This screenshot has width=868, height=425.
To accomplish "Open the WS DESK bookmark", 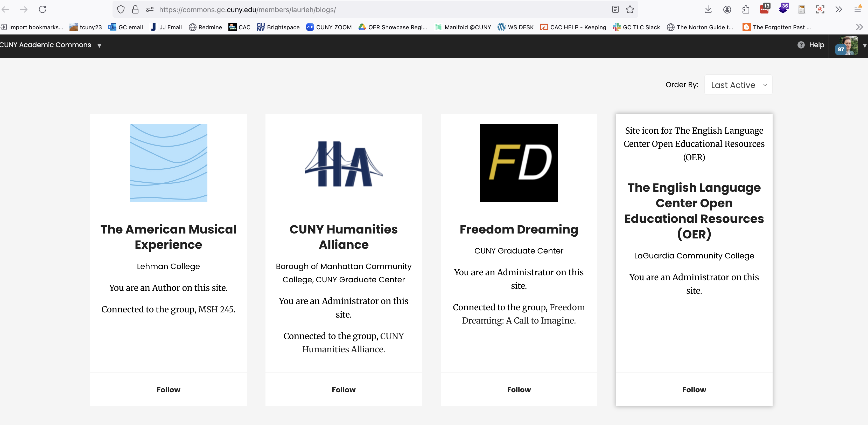I will 516,27.
